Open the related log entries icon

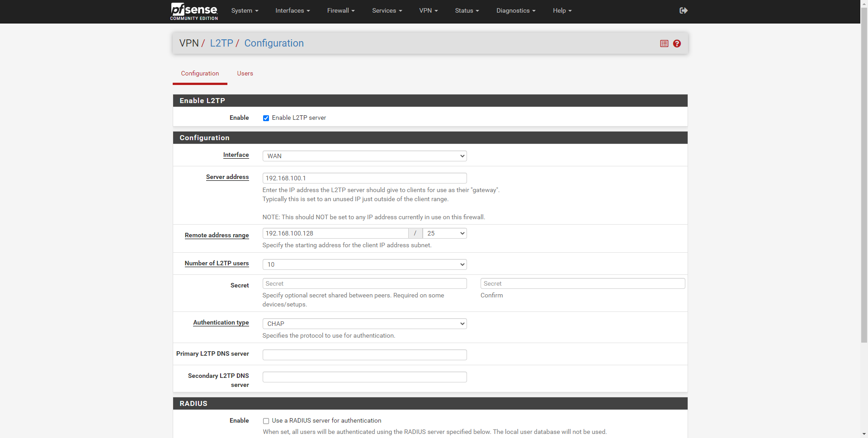664,43
